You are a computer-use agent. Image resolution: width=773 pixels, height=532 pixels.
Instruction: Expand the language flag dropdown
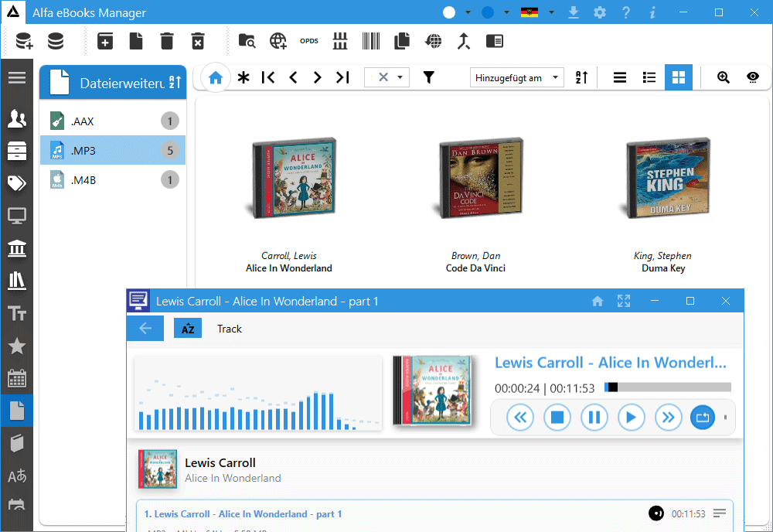coord(551,13)
